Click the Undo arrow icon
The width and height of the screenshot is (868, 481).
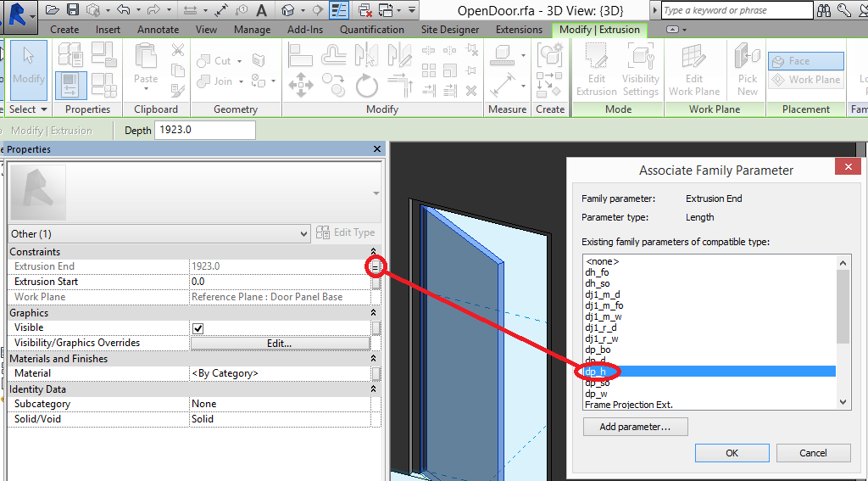(x=124, y=10)
